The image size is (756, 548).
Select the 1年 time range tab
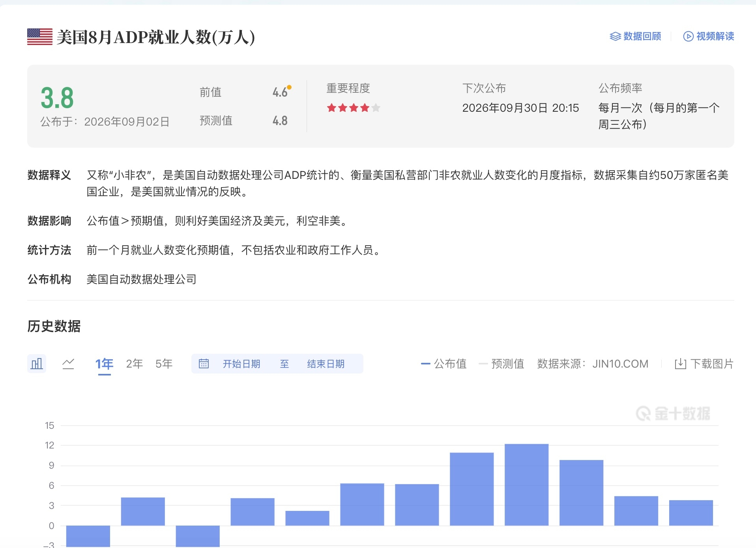104,364
